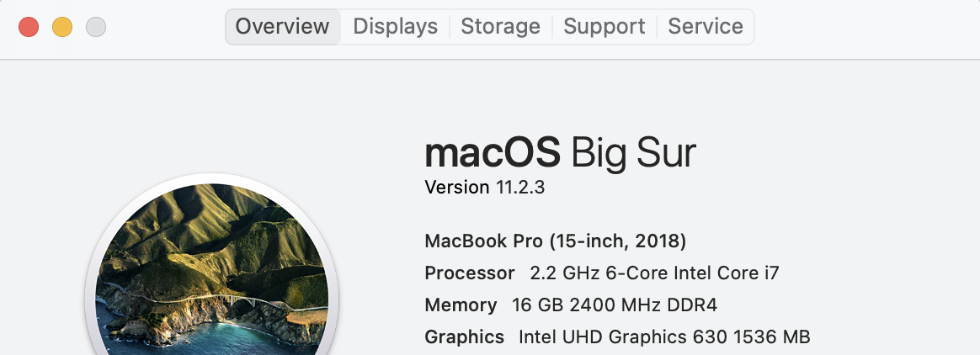Image resolution: width=980 pixels, height=355 pixels.
Task: Select the Overview tab
Action: [x=283, y=26]
